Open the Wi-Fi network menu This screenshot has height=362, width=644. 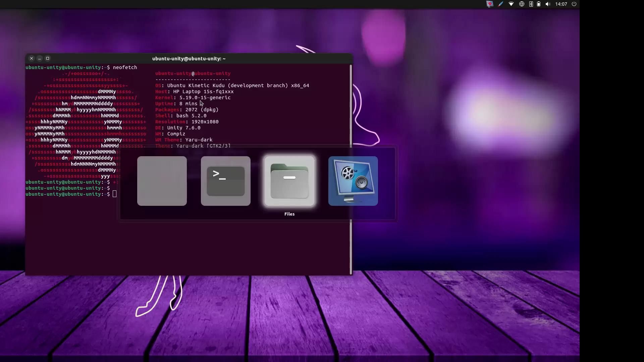pyautogui.click(x=511, y=4)
